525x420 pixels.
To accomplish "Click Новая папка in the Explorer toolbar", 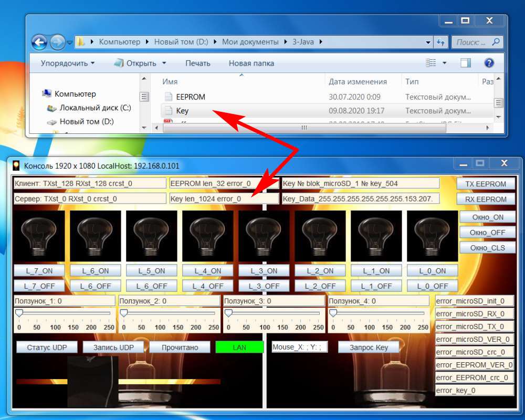I will [x=251, y=63].
